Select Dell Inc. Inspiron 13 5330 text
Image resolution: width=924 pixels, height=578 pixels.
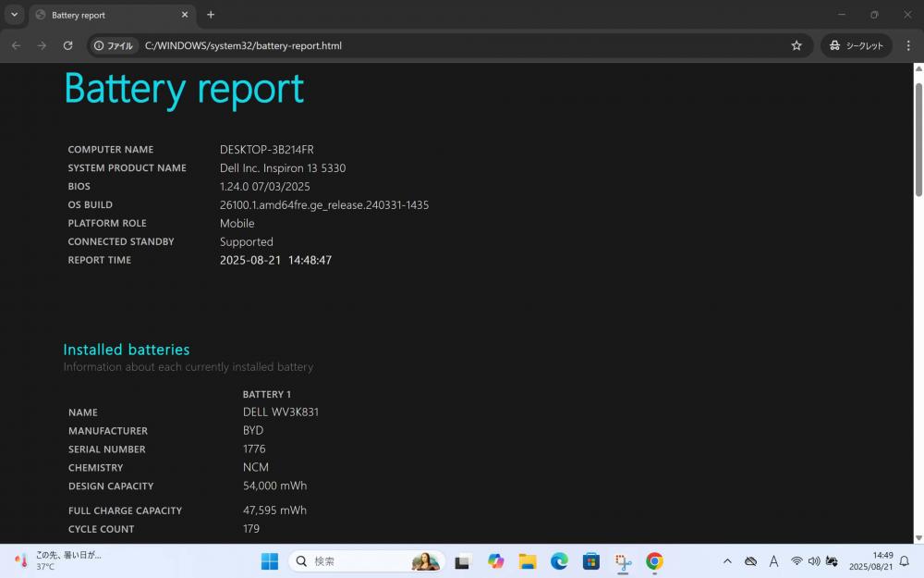(x=282, y=168)
